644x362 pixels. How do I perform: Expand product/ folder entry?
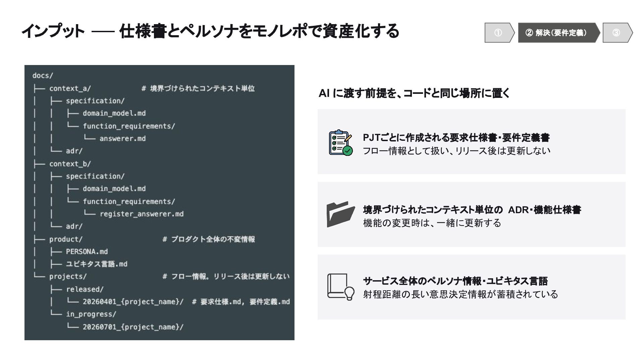[x=66, y=239]
